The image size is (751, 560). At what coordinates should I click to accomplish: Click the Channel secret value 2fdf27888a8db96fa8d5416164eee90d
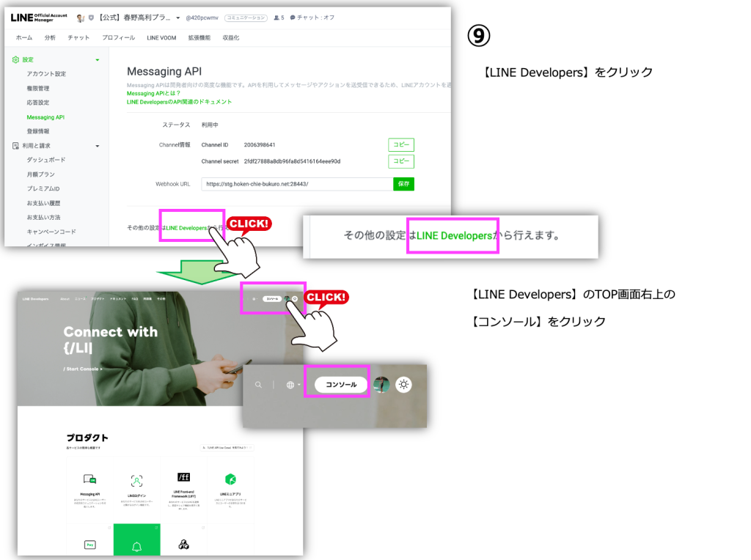pyautogui.click(x=292, y=161)
